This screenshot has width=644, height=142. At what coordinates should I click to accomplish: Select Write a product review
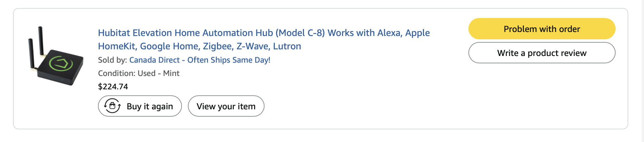[542, 53]
